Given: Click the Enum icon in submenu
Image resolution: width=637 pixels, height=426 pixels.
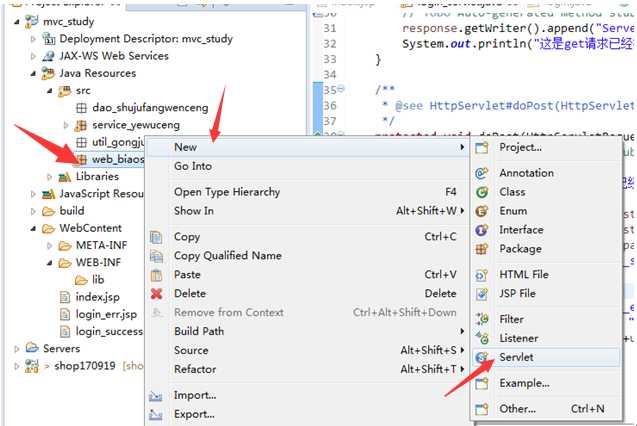Looking at the screenshot, I should pos(481,211).
